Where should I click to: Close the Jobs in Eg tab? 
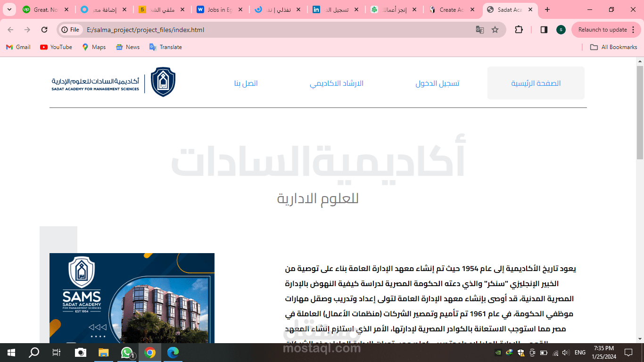tap(240, 9)
